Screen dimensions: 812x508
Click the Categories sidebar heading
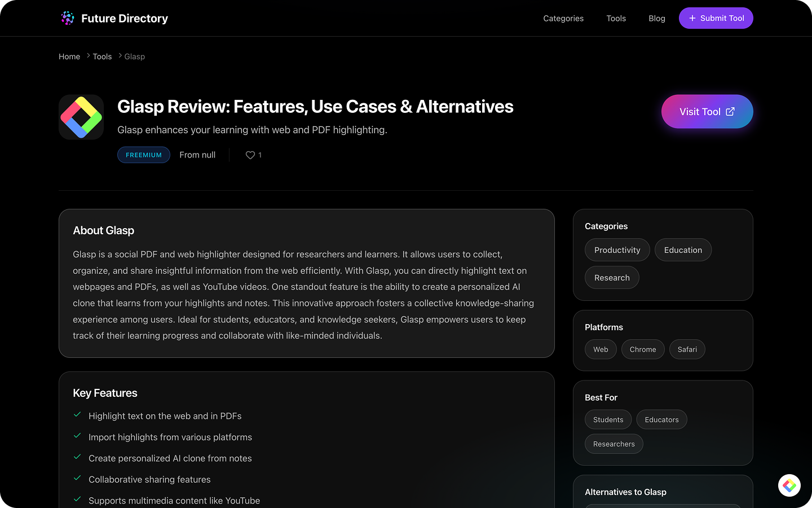(606, 226)
